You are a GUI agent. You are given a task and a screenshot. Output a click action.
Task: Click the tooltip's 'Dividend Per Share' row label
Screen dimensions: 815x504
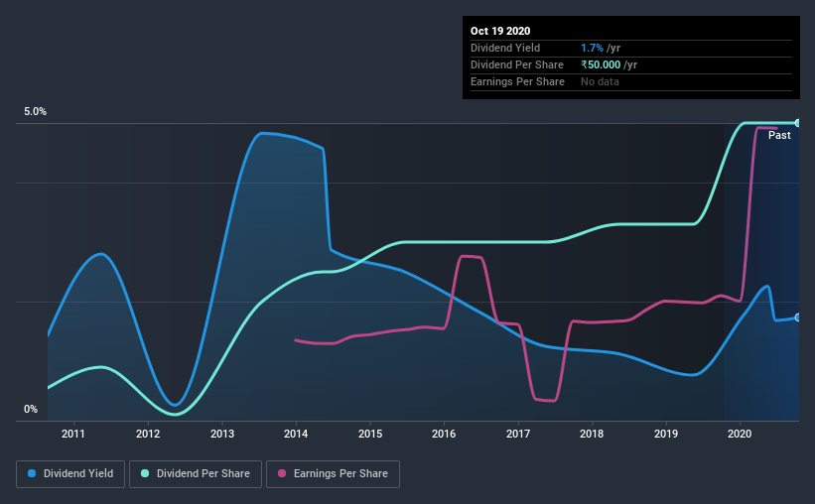tap(516, 64)
